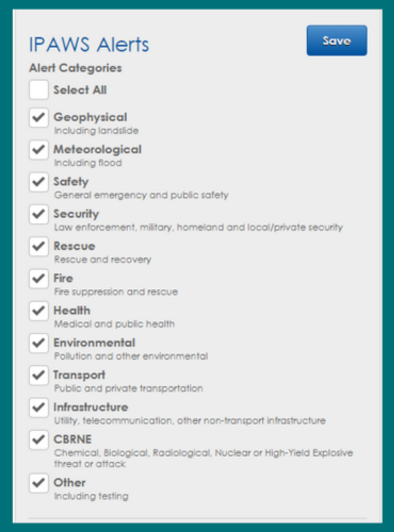Click the Infrastructure label text
This screenshot has width=394, height=532.
[x=91, y=407]
